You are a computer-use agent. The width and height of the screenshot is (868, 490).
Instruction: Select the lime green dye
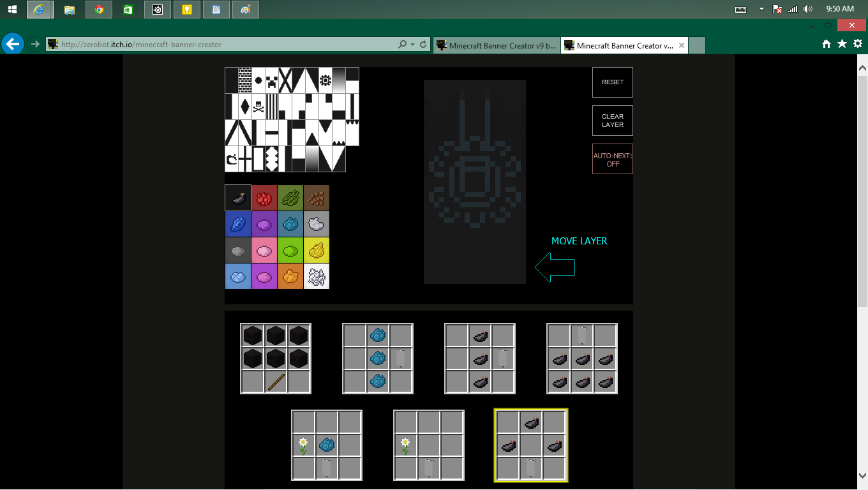click(290, 250)
